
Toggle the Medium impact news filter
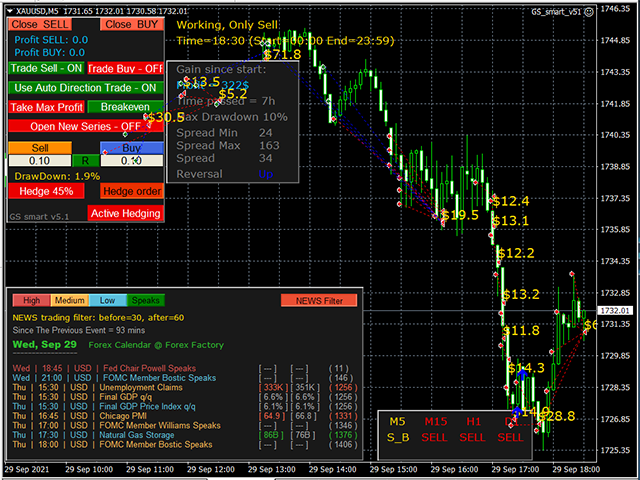point(69,300)
